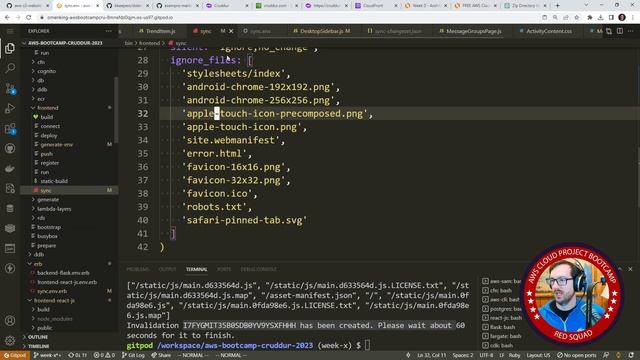Click No open ports in status bar
The height and width of the screenshot is (360, 640).
(x=577, y=356)
